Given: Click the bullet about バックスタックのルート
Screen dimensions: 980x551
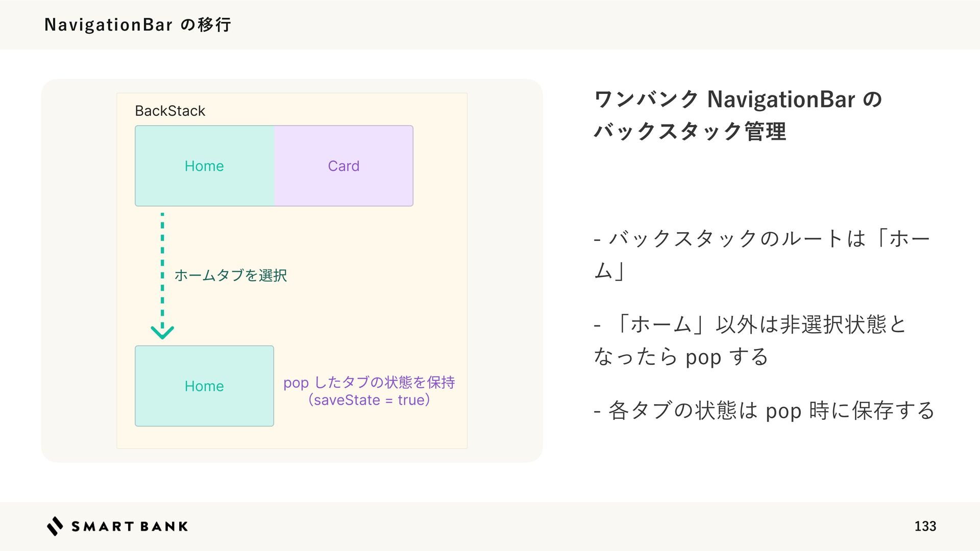Looking at the screenshot, I should 763,254.
